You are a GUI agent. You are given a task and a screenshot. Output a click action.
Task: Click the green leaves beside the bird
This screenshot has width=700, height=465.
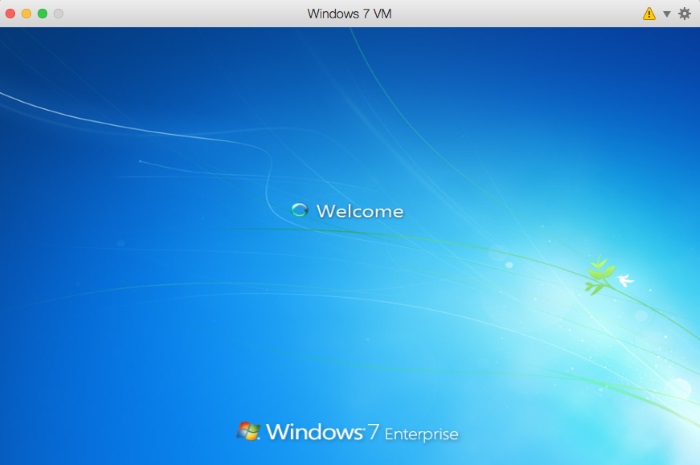coord(599,276)
